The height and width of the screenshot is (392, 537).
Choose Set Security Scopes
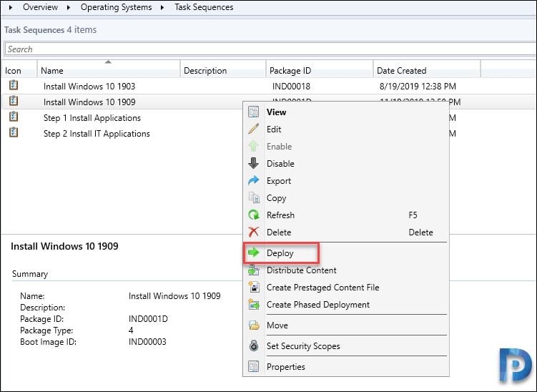click(x=346, y=346)
